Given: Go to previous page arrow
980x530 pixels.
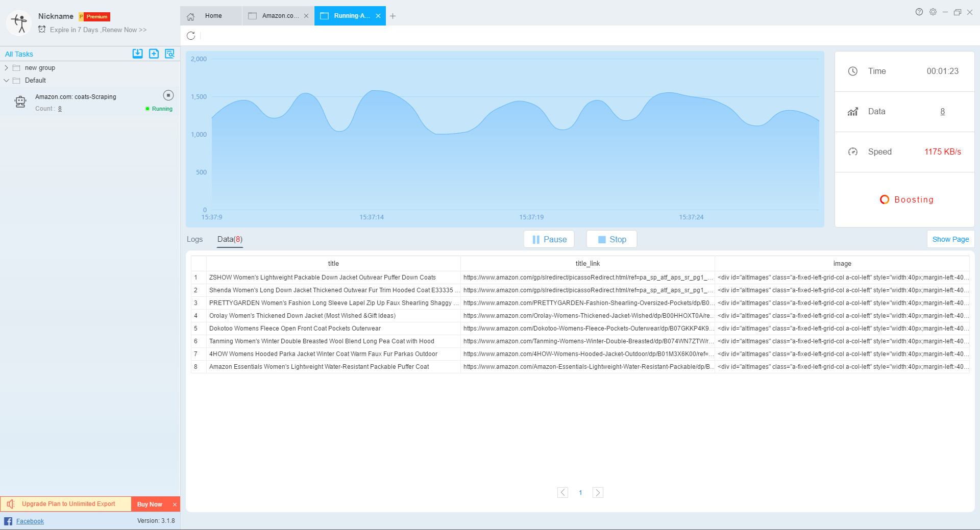Looking at the screenshot, I should tap(562, 492).
